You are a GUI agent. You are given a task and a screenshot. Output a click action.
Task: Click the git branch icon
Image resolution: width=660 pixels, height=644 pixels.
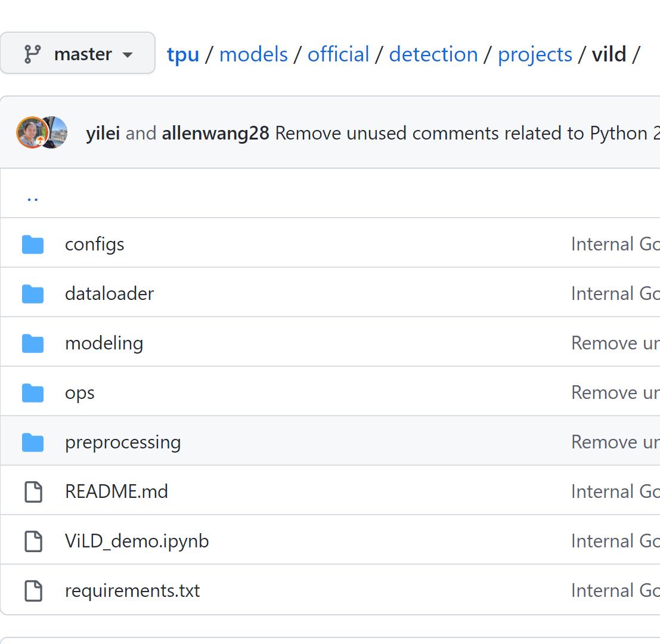point(32,54)
